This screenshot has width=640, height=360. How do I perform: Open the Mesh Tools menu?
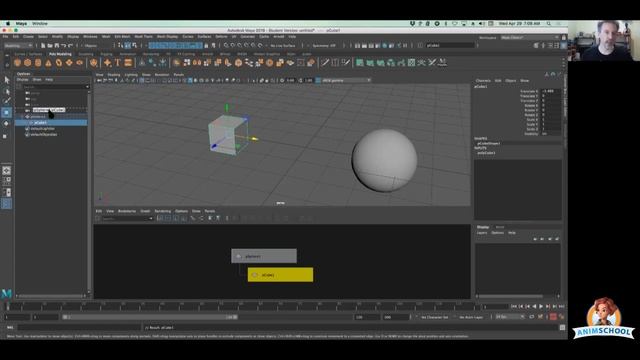click(x=143, y=37)
